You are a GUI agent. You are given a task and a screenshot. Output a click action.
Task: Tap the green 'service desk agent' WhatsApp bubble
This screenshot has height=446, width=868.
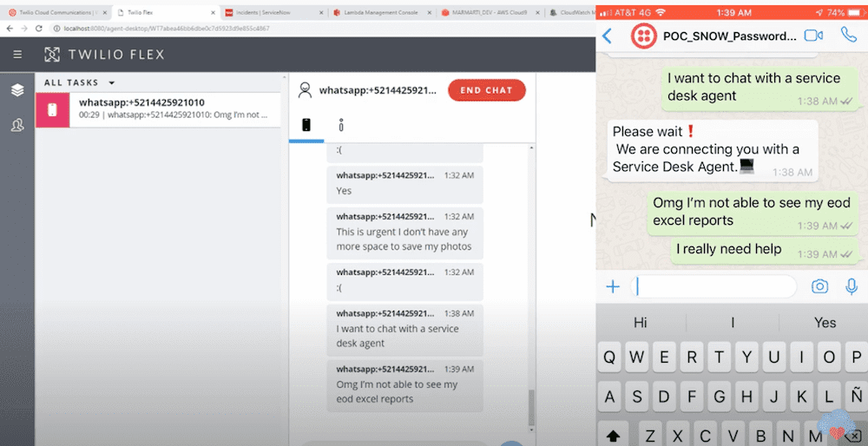[x=760, y=89]
